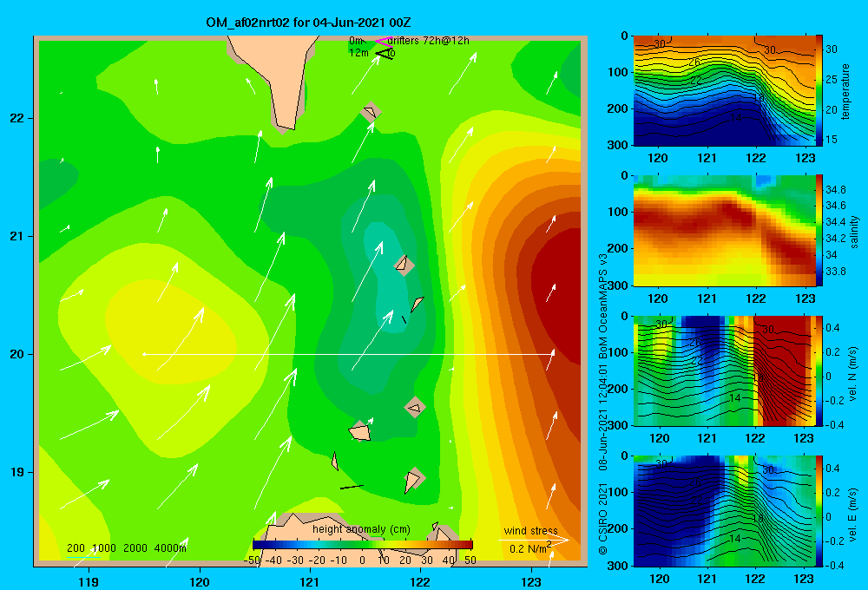Click the '© CSIRO 2021' copyright text
The width and height of the screenshot is (868, 590).
point(603,518)
